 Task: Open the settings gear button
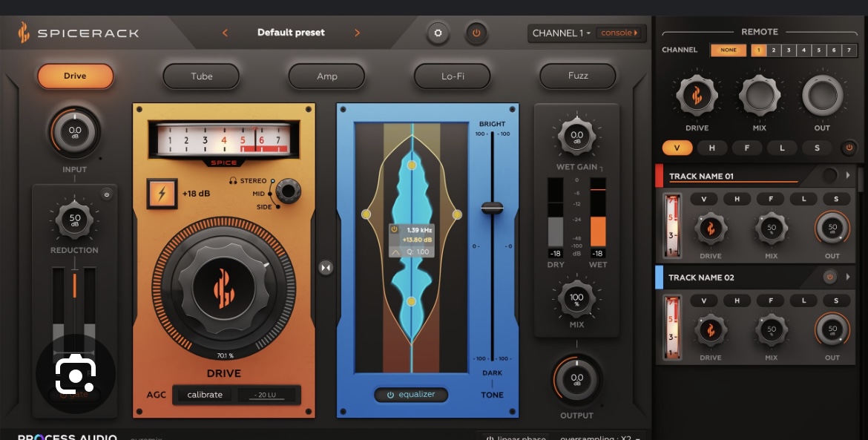click(438, 33)
